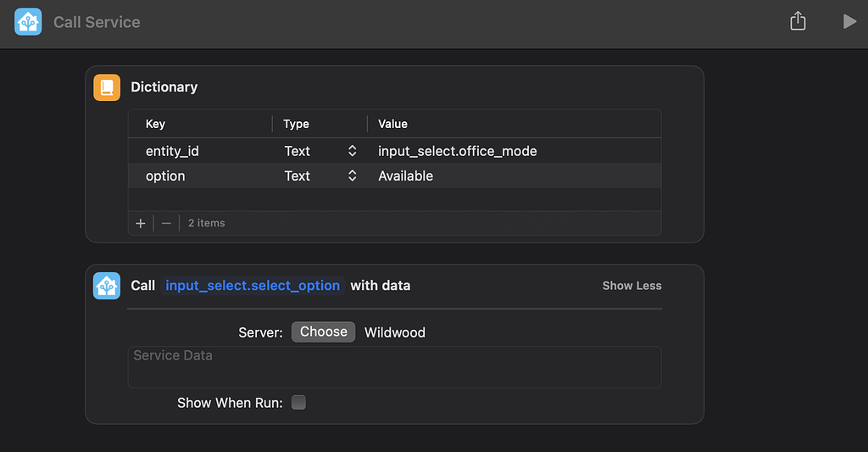Edit the Available value cell

point(406,176)
